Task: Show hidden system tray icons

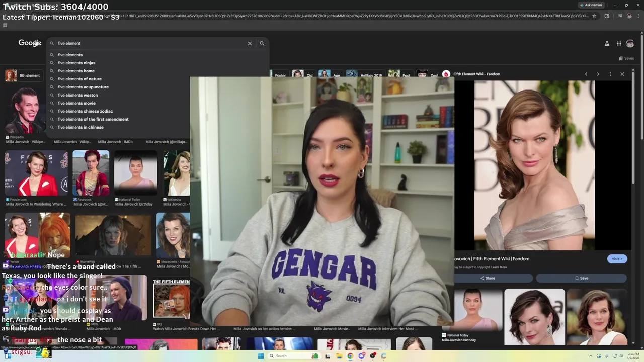Action: (590, 356)
